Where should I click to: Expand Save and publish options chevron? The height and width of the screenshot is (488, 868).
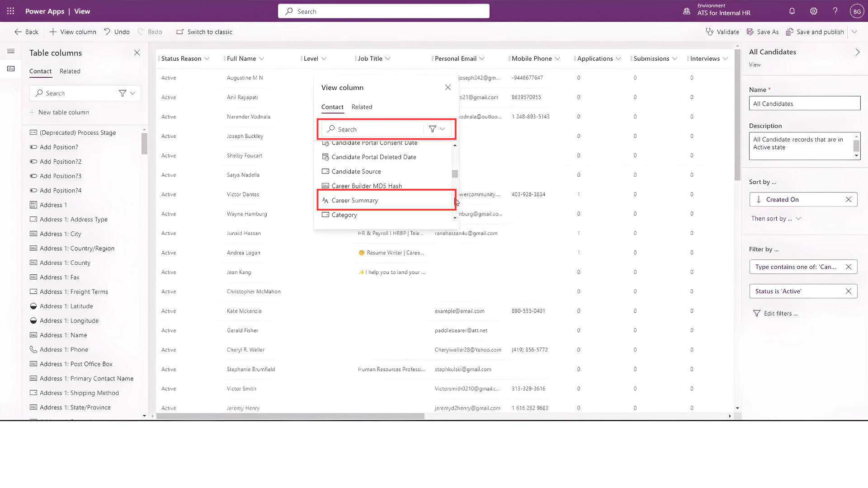pyautogui.click(x=854, y=32)
